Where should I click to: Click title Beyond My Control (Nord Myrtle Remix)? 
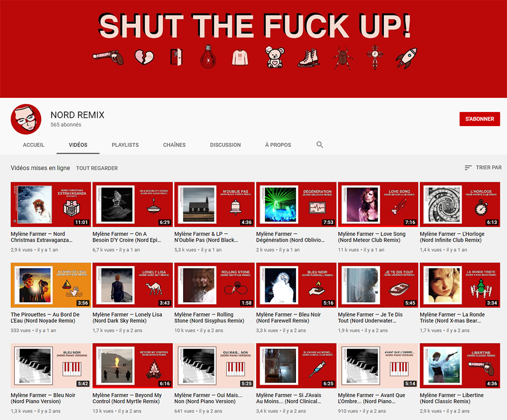[127, 398]
